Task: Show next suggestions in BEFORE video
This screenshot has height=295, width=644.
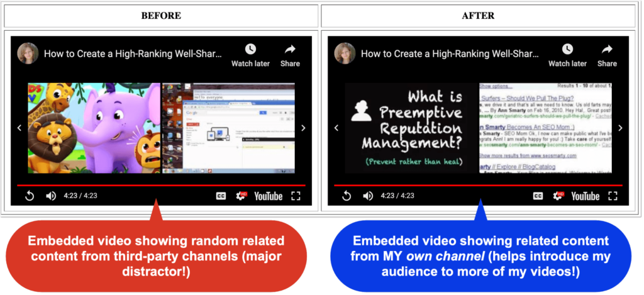Action: tap(303, 128)
